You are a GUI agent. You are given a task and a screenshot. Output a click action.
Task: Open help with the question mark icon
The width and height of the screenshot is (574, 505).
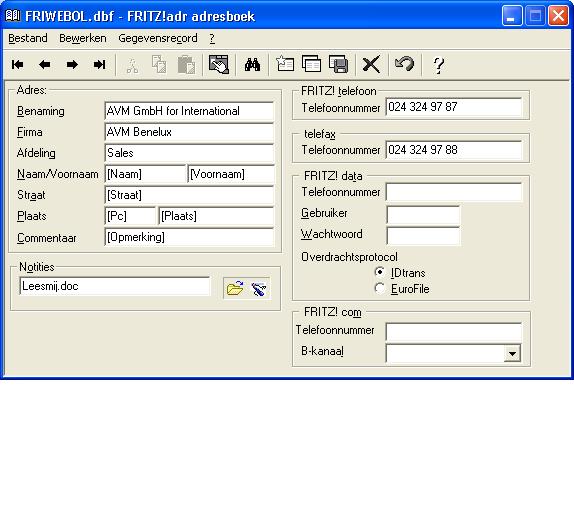[x=438, y=66]
